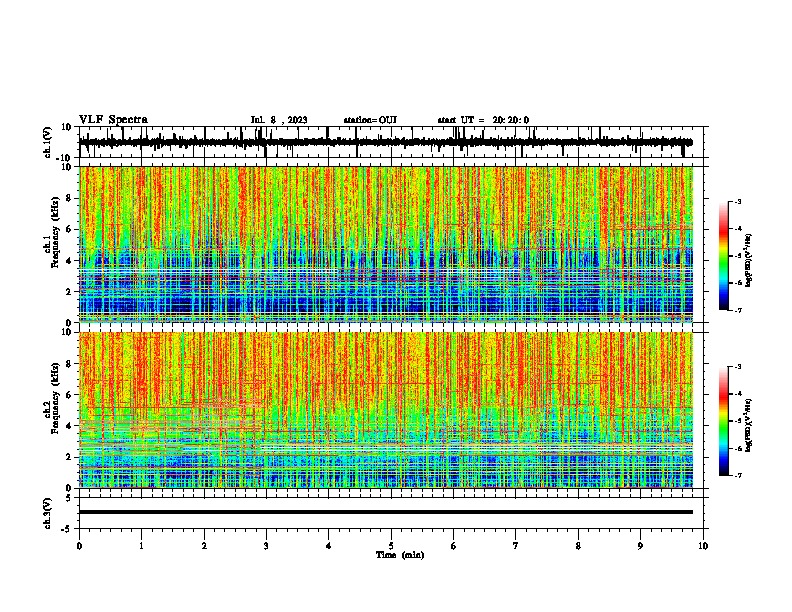The height and width of the screenshot is (612, 792).
Task: Click the time axis tick label "6"
Action: tap(454, 546)
